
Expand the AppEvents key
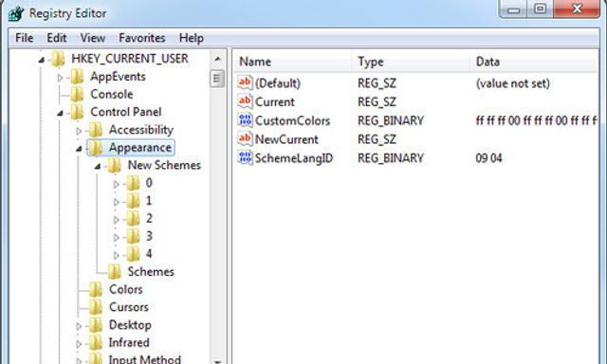(60, 78)
